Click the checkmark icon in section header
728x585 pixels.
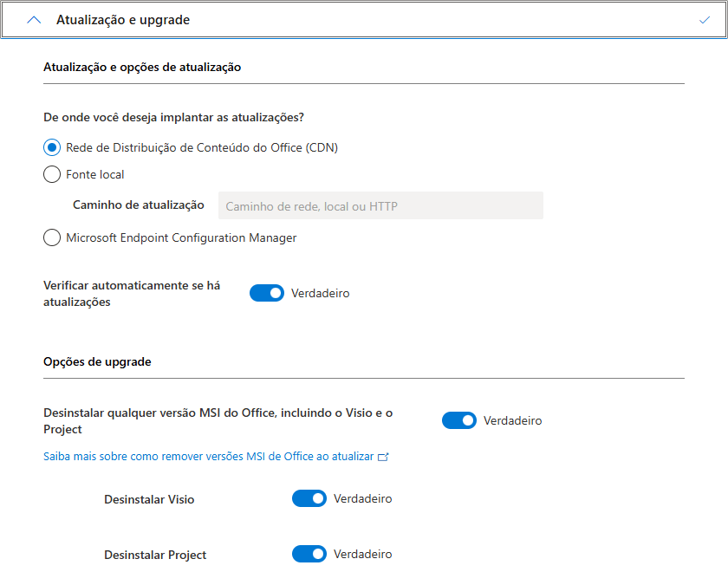(x=705, y=20)
